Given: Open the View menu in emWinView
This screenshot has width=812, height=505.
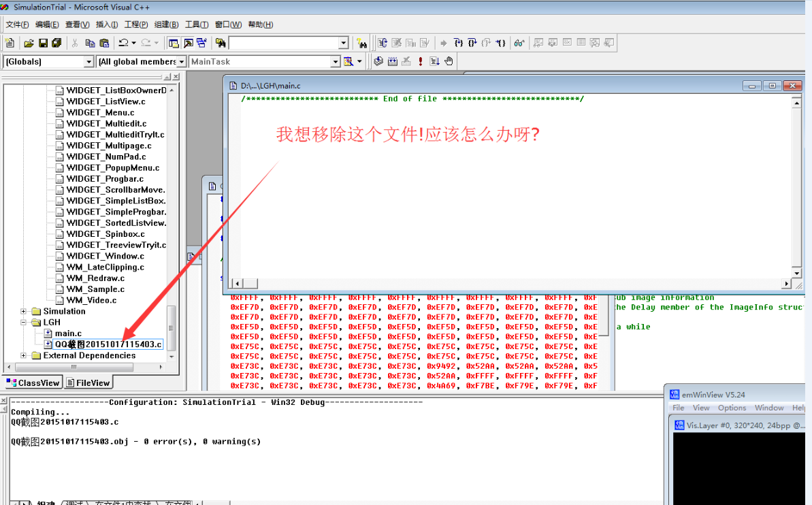Looking at the screenshot, I should (x=701, y=408).
